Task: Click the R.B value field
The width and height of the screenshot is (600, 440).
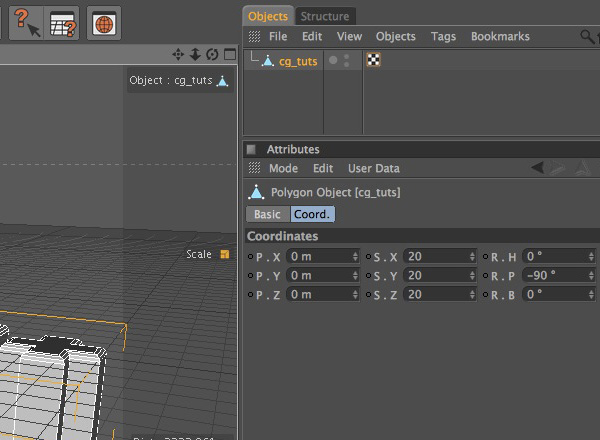Action: (558, 294)
